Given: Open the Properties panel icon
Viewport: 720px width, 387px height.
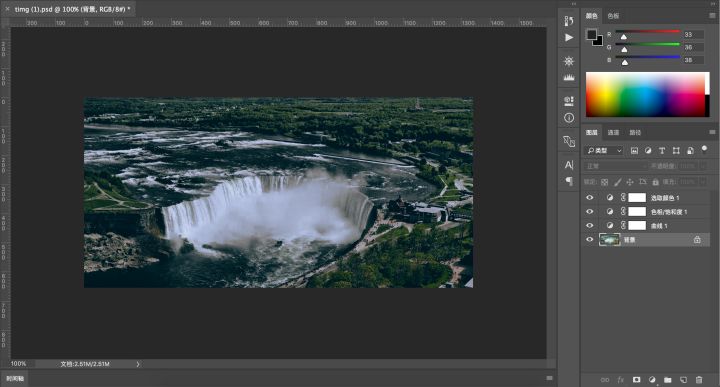Looking at the screenshot, I should pos(569,101).
